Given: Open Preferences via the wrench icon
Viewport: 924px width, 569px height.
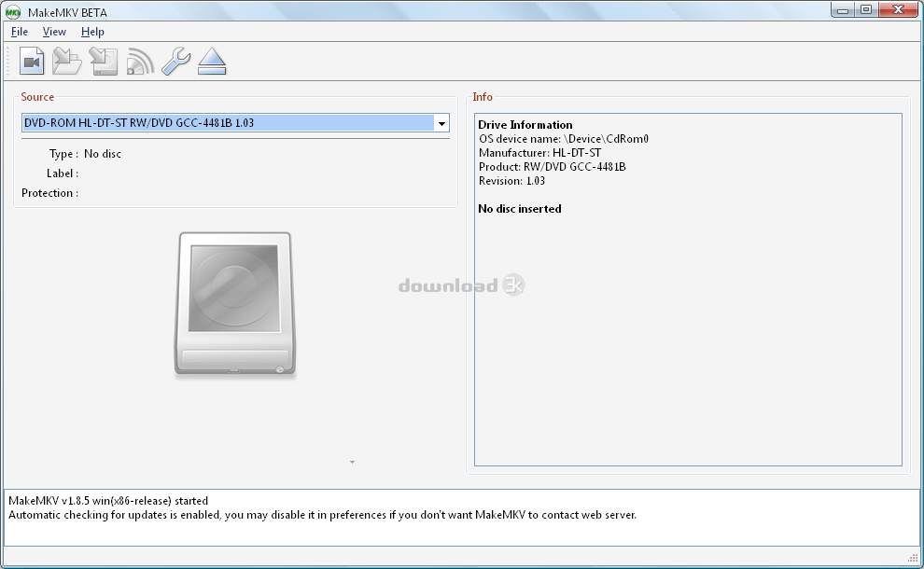Looking at the screenshot, I should 175,62.
